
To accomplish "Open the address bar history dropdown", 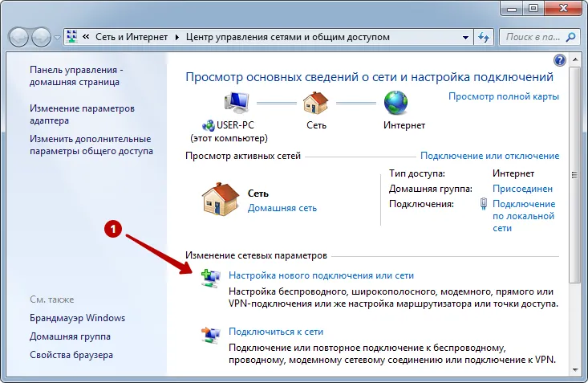I will coord(465,37).
